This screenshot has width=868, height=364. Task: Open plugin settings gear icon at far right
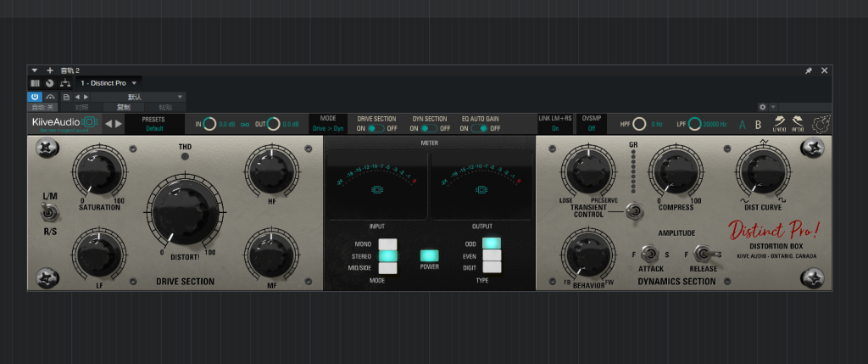point(821,124)
